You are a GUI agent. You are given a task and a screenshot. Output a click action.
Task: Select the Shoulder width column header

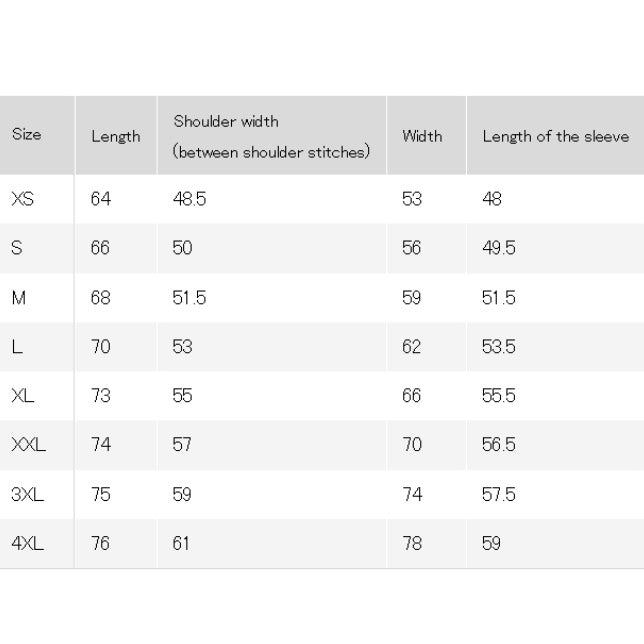271,136
